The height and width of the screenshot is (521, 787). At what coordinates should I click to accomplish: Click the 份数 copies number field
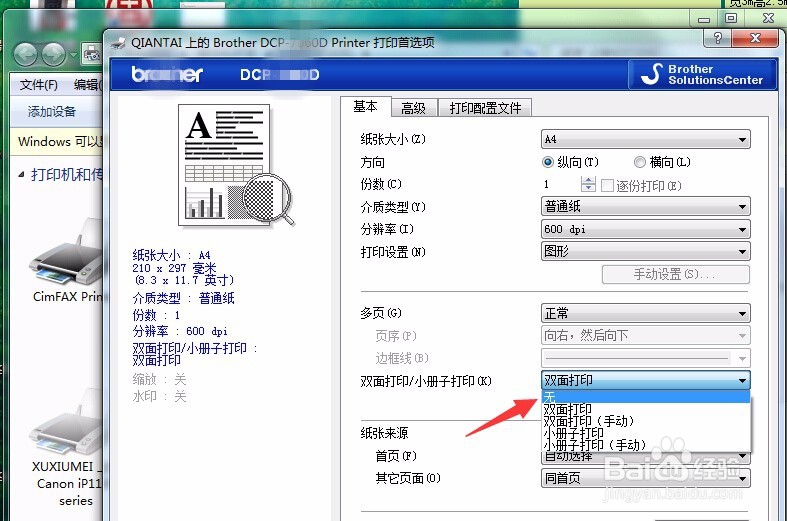[x=561, y=184]
